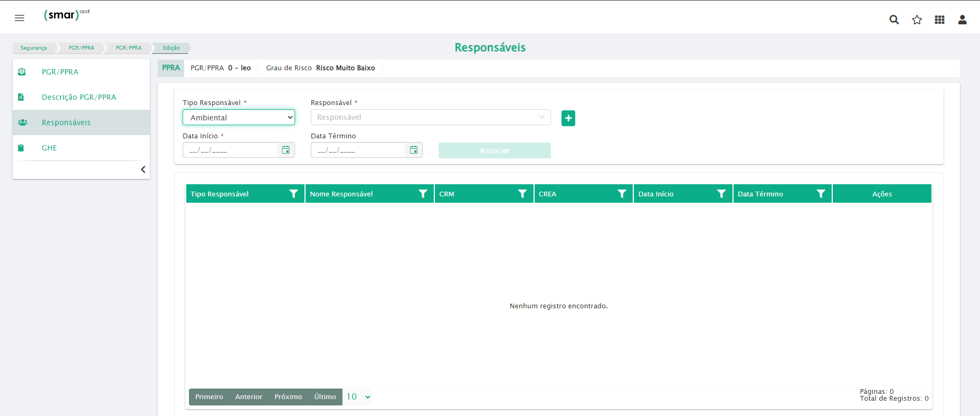Screen dimensions: 980x416
Task: Select GHE in the sidebar menu
Action: (50, 148)
